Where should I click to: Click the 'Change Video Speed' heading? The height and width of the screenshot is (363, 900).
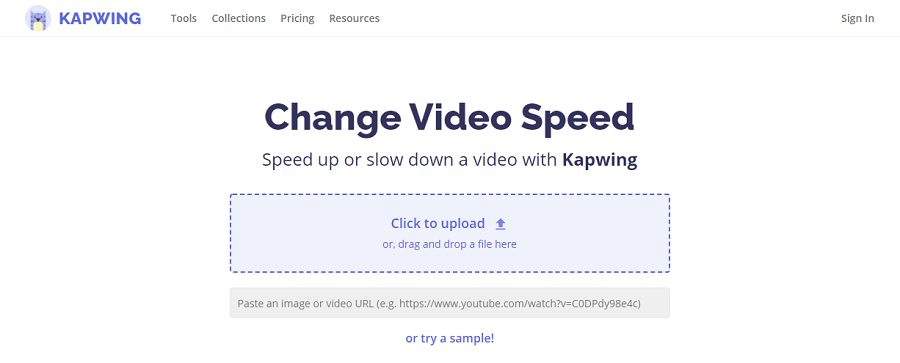[x=449, y=117]
